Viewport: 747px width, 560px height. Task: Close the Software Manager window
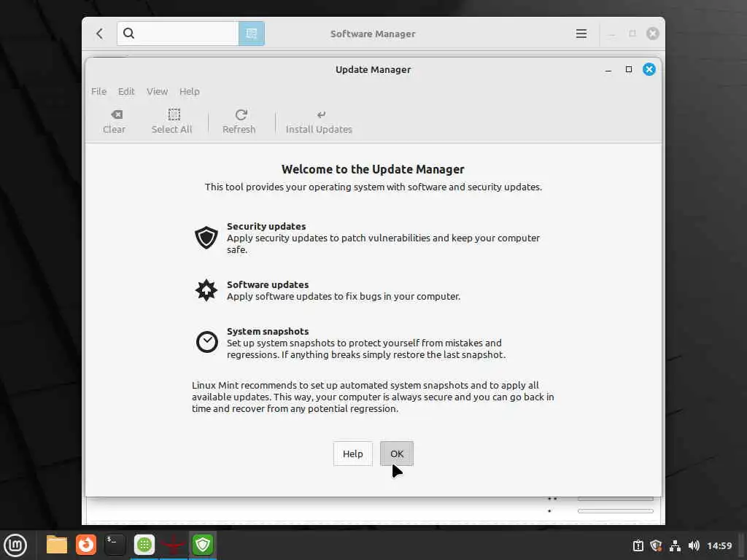tap(653, 34)
